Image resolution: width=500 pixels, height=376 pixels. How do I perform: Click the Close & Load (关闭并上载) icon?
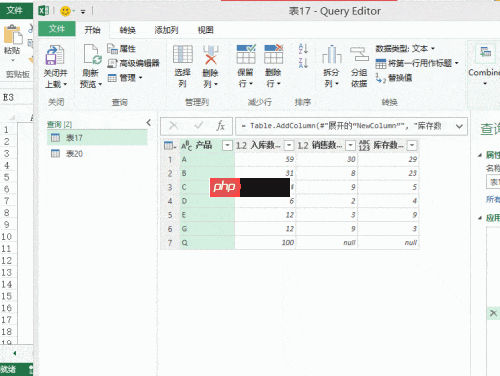point(55,55)
